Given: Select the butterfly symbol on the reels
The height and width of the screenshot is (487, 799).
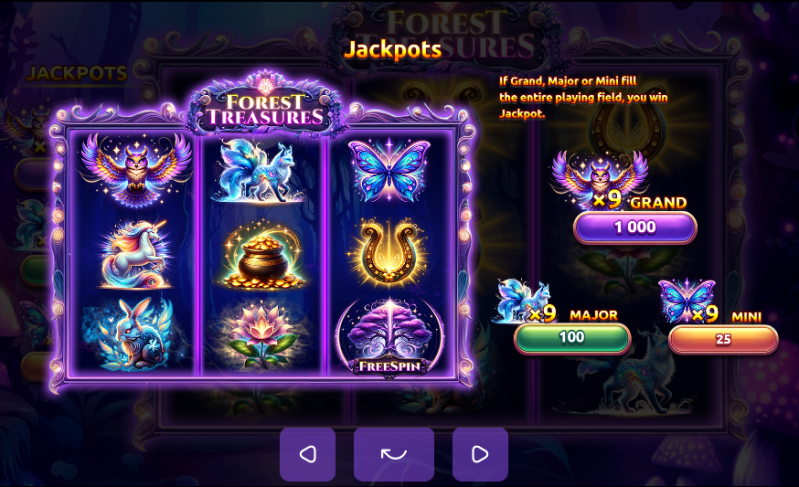Looking at the screenshot, I should coord(389,172).
